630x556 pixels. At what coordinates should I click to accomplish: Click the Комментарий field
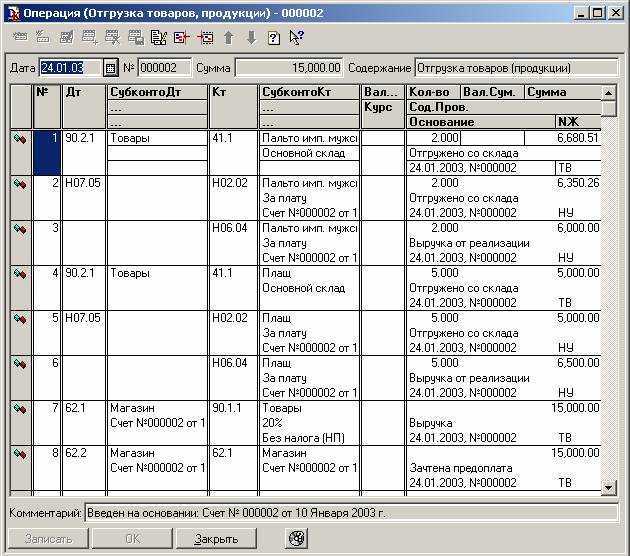coord(352,513)
